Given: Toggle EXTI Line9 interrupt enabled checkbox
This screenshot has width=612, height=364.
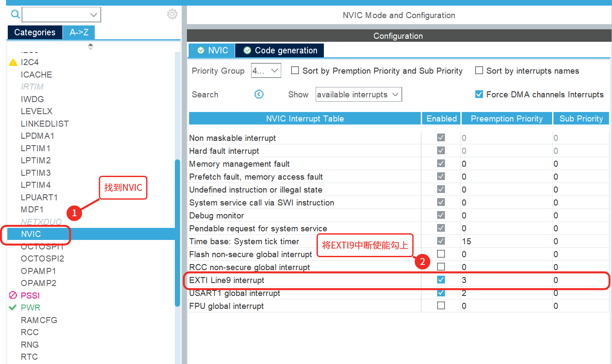Looking at the screenshot, I should click(x=441, y=280).
